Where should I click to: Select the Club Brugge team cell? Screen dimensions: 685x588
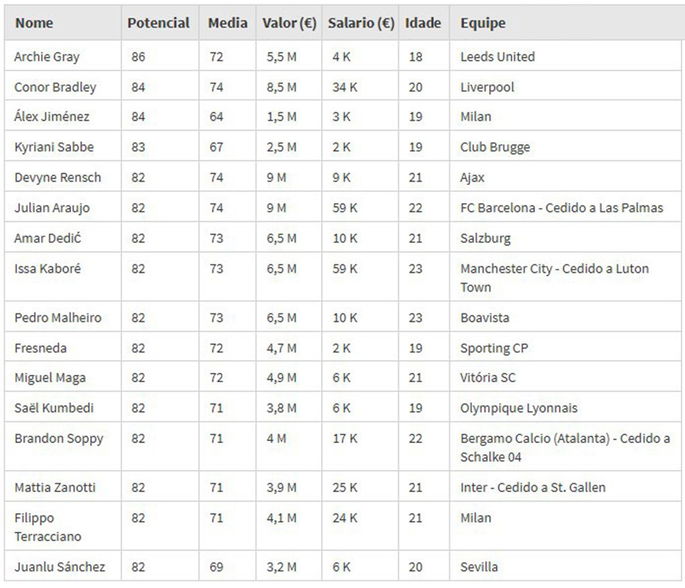coord(495,147)
